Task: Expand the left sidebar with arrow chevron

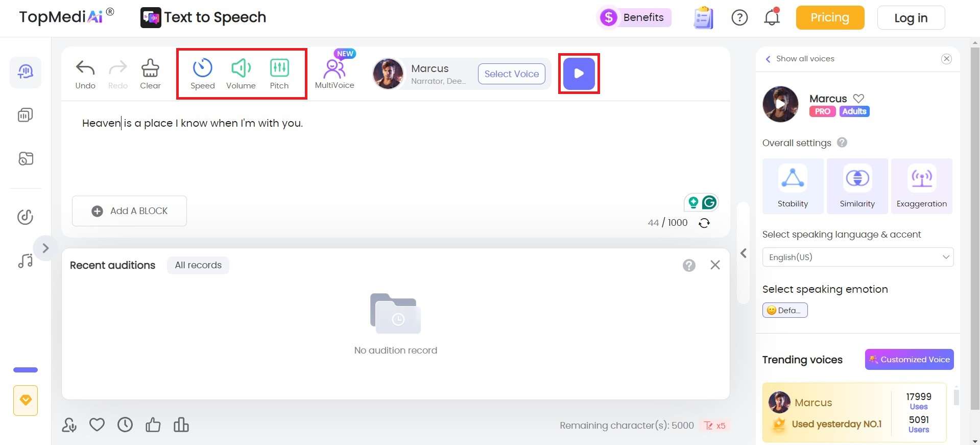Action: (45, 248)
